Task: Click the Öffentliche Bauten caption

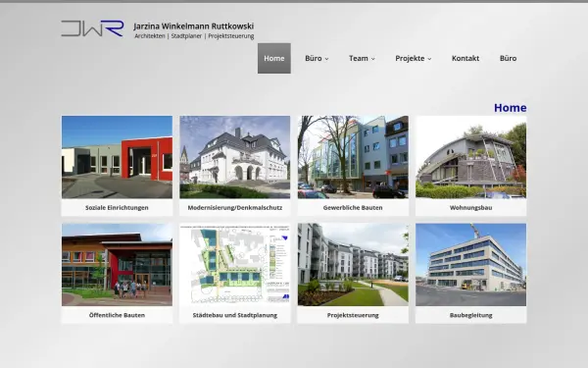Action: [x=117, y=315]
